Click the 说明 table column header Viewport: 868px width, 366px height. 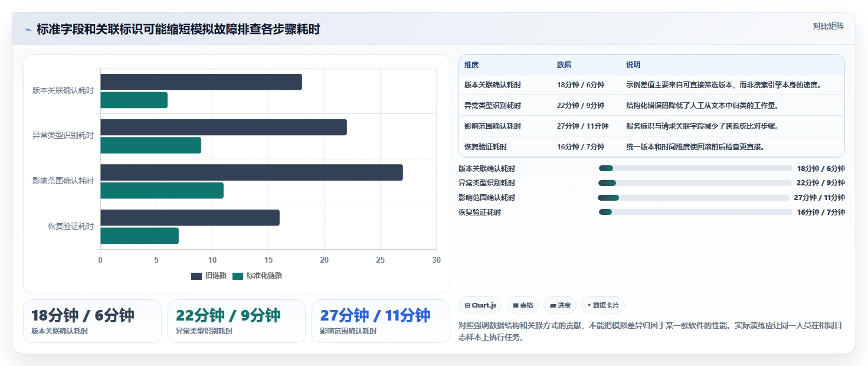tap(633, 64)
